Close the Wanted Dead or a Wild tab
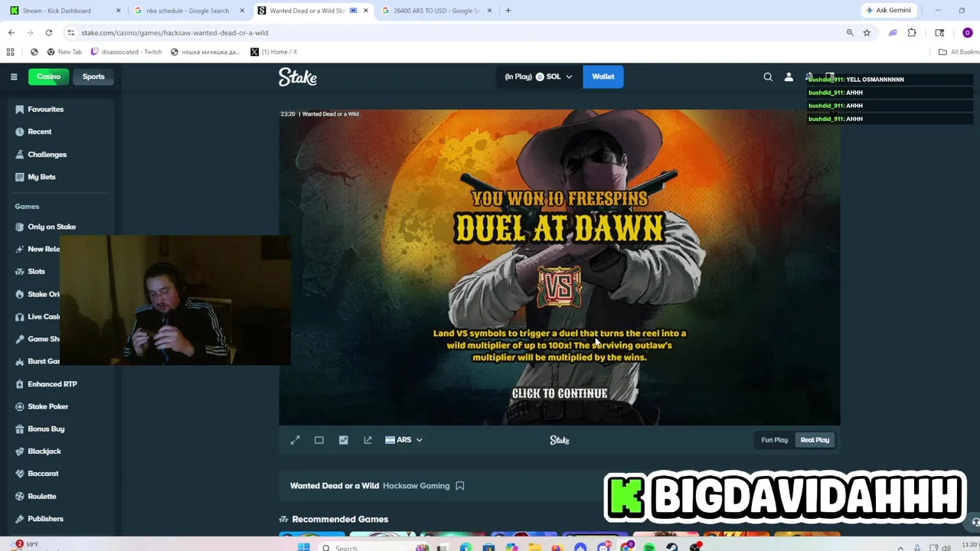Viewport: 980px width, 551px height. [x=365, y=11]
